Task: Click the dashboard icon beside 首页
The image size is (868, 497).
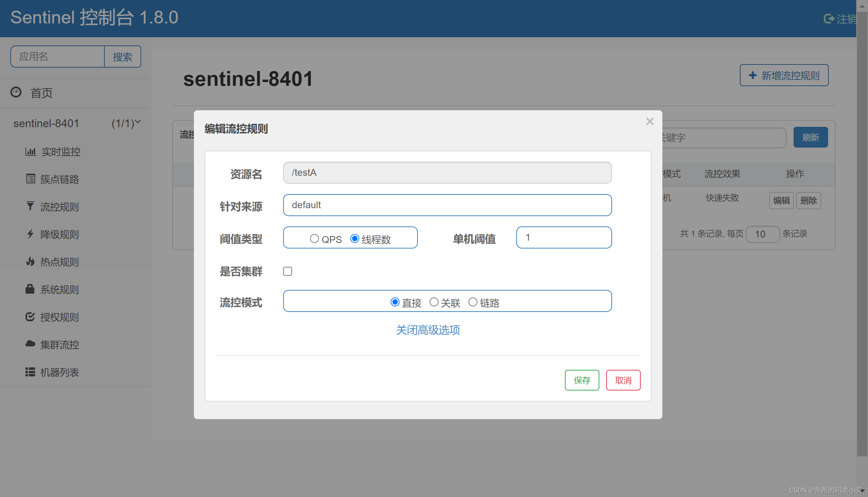Action: click(x=16, y=92)
